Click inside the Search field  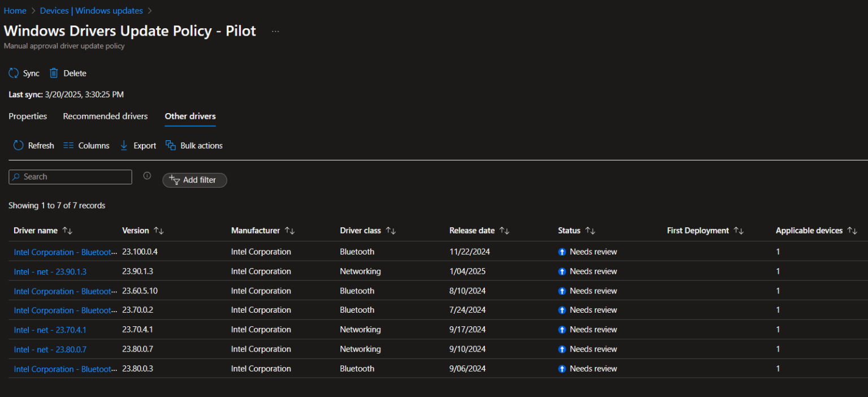pyautogui.click(x=70, y=176)
